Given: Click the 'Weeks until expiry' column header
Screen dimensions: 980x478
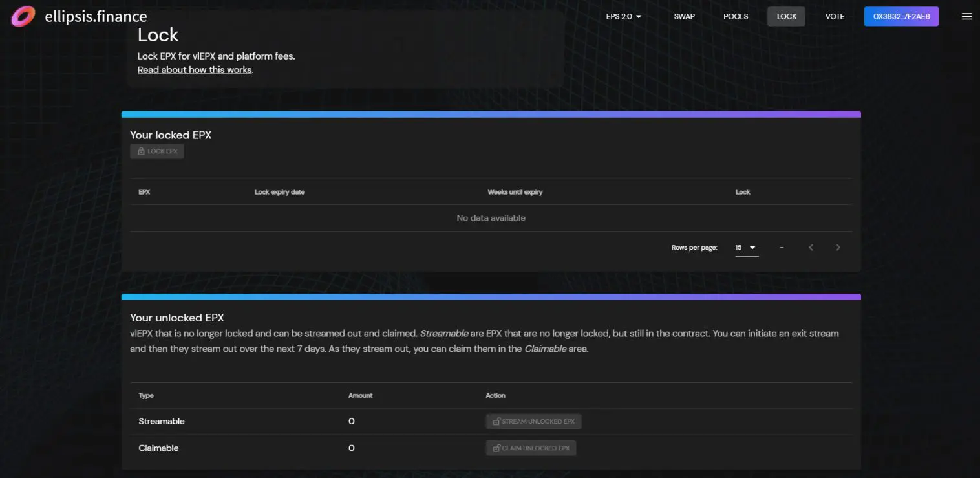Looking at the screenshot, I should pyautogui.click(x=515, y=192).
